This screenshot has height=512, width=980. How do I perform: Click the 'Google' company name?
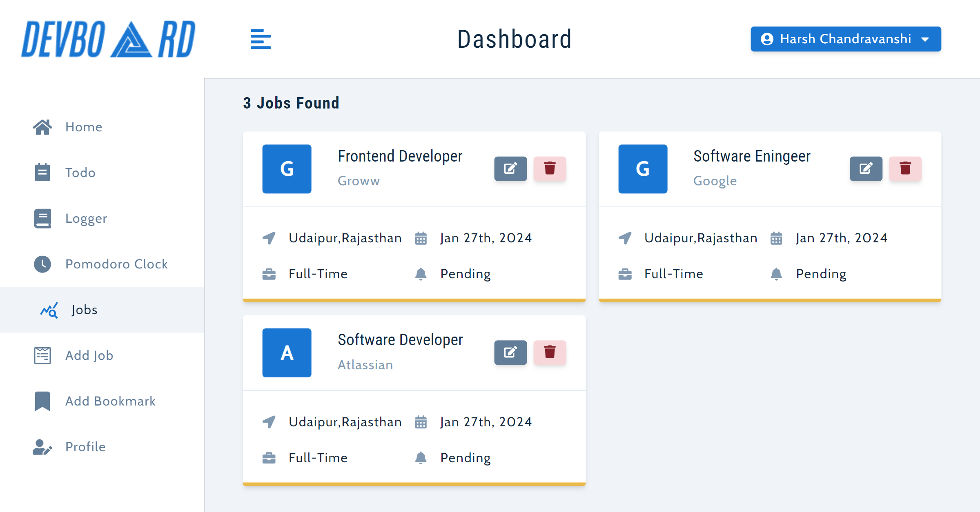715,181
